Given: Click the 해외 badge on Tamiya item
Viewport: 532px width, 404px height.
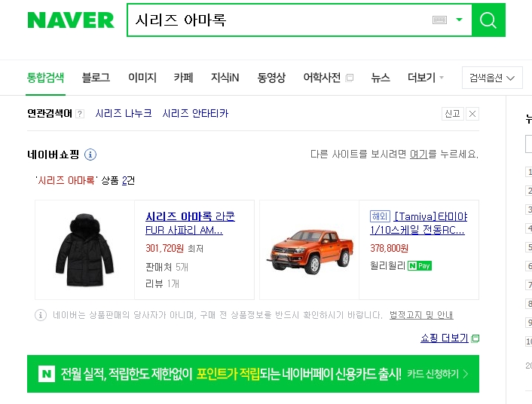Looking at the screenshot, I should click(x=380, y=216).
